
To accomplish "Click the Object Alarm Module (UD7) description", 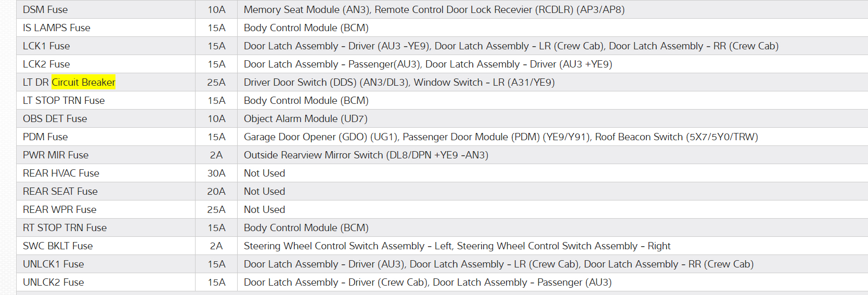I will coord(305,118).
